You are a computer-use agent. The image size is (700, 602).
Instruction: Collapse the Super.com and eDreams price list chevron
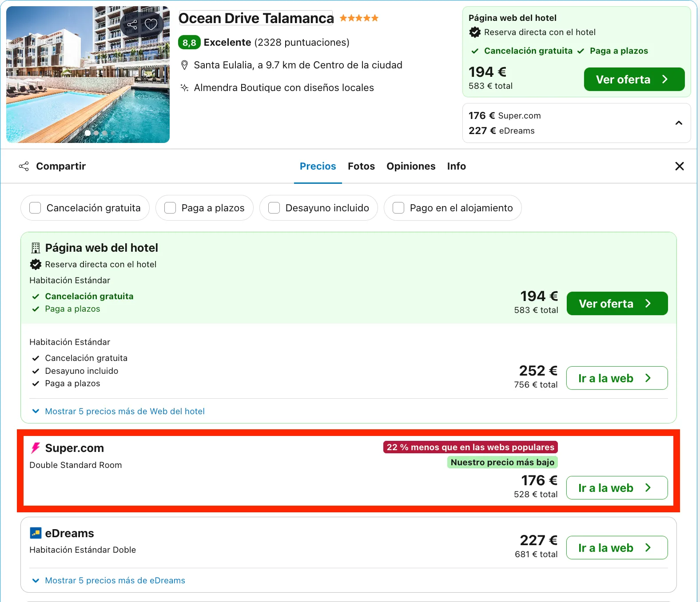679,123
